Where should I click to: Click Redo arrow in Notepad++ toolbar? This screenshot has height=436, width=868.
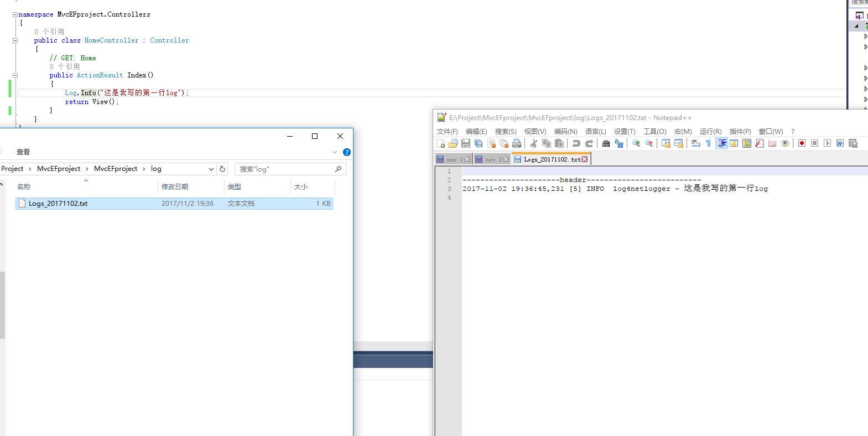pyautogui.click(x=589, y=143)
